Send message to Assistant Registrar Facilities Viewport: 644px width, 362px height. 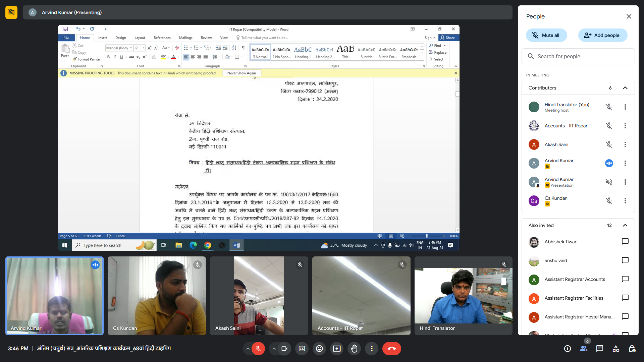[625, 298]
